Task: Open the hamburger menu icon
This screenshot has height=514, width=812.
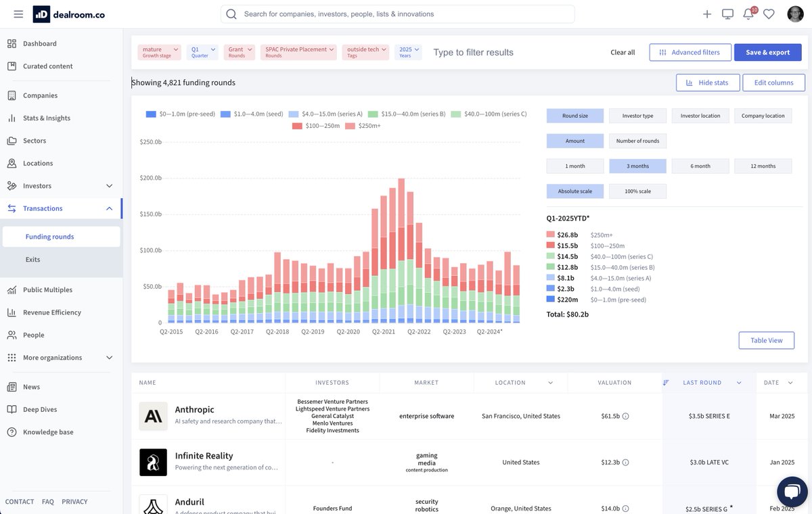Action: (x=18, y=14)
